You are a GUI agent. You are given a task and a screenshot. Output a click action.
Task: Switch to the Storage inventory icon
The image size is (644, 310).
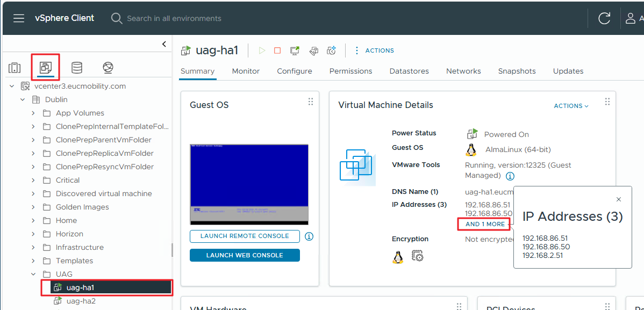[77, 68]
